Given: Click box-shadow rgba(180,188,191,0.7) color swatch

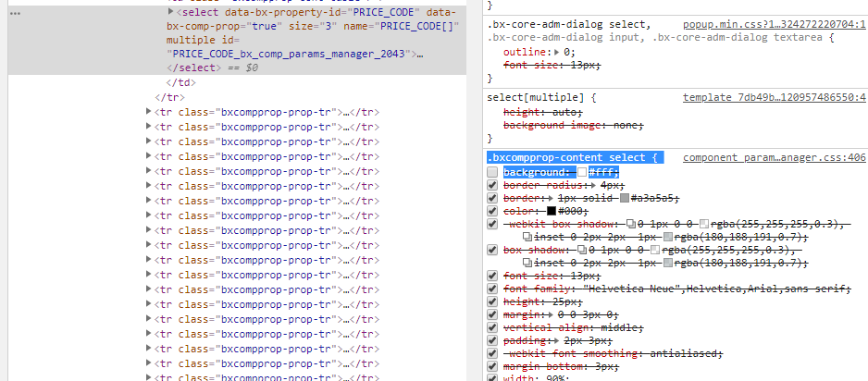Looking at the screenshot, I should (667, 263).
